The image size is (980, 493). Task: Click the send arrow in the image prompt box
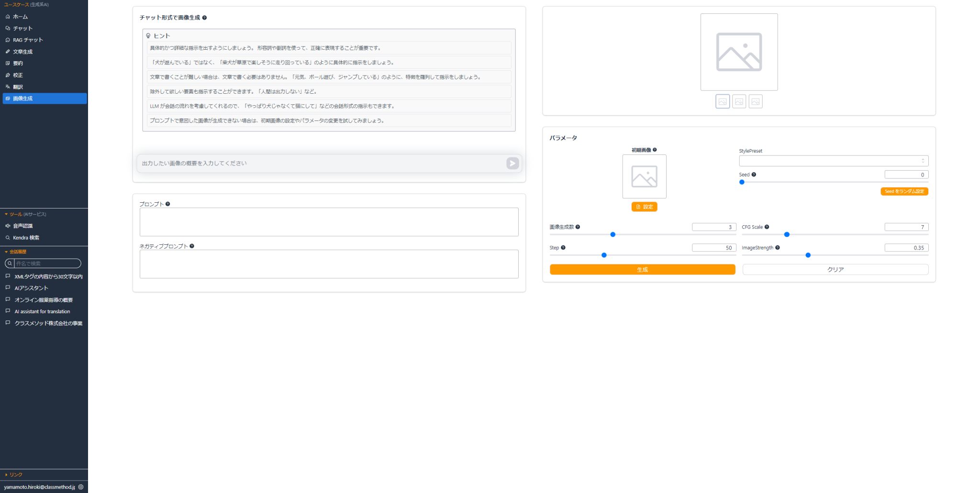tap(512, 163)
